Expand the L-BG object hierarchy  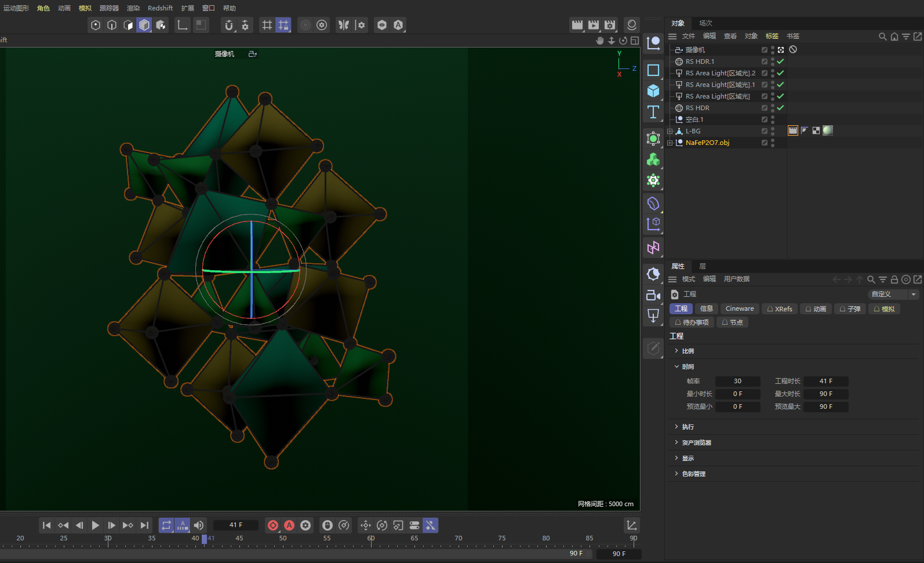(670, 131)
